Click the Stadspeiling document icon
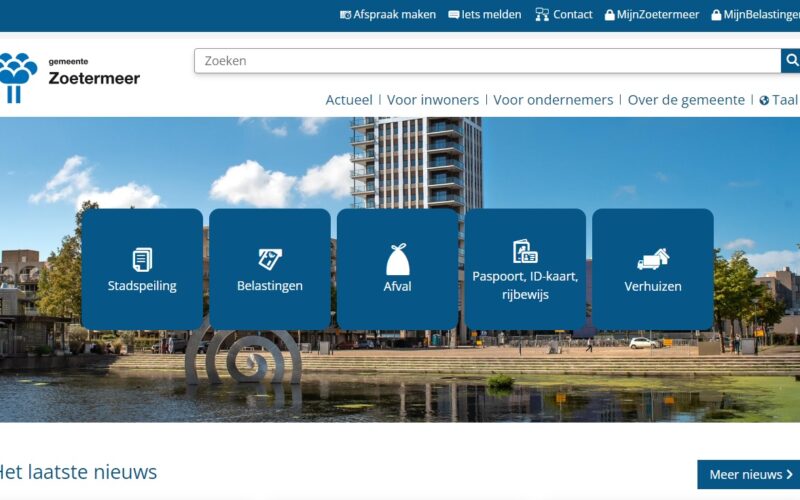Viewport: 800px width, 500px height. click(x=142, y=259)
